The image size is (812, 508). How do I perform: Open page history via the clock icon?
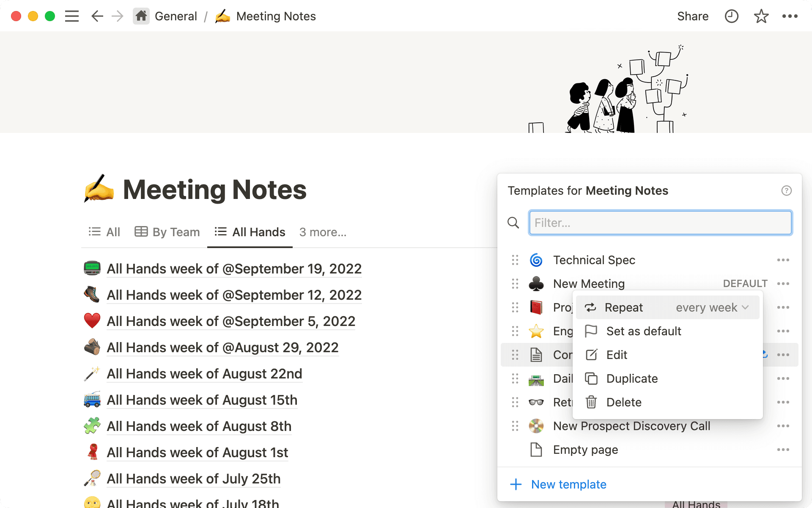(x=731, y=16)
